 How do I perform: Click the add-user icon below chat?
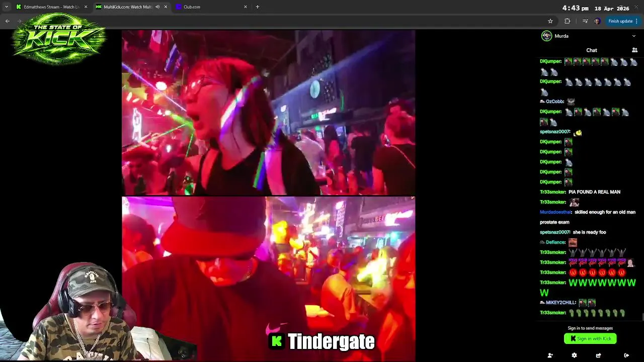coord(550,355)
